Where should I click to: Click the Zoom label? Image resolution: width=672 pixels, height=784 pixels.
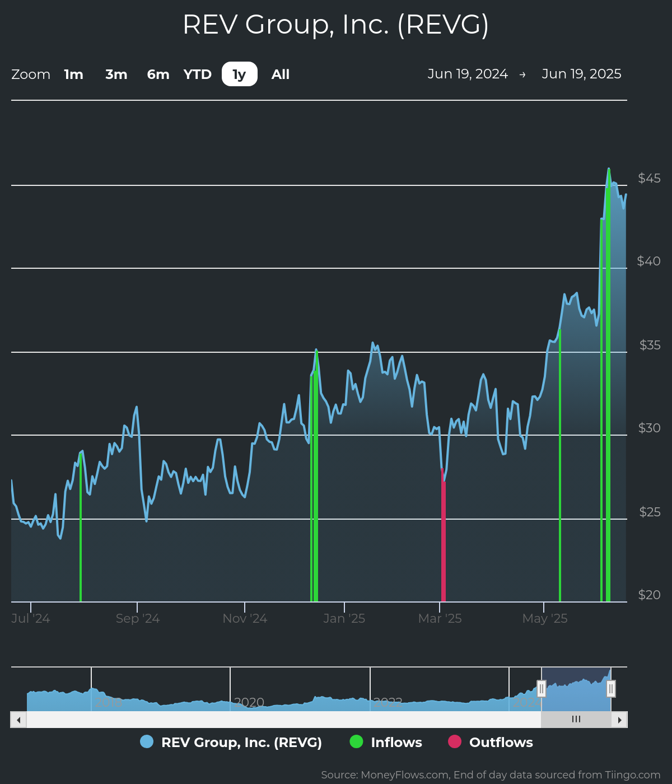click(x=31, y=74)
